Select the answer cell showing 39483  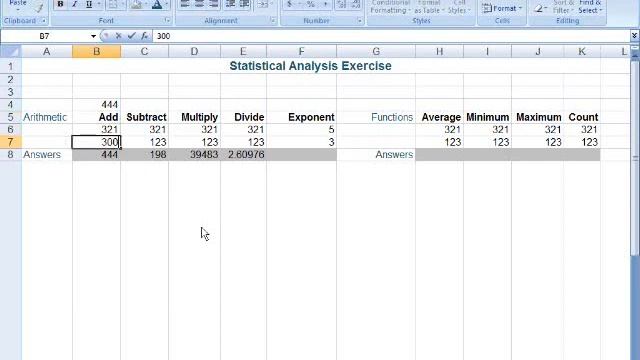click(194, 155)
